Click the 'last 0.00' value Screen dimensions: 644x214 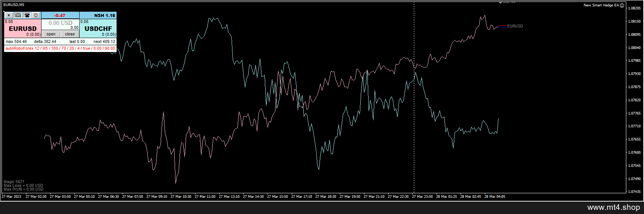77,41
